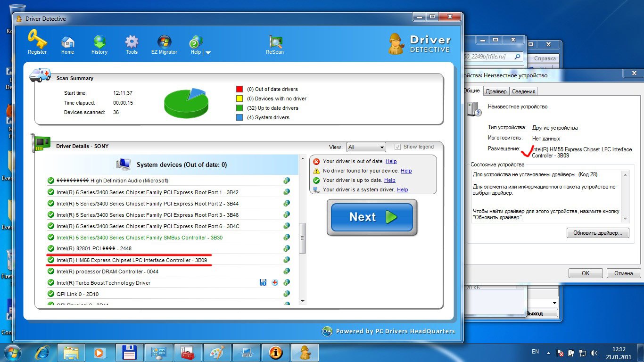Open the orange info icon taskbar app

click(275, 352)
